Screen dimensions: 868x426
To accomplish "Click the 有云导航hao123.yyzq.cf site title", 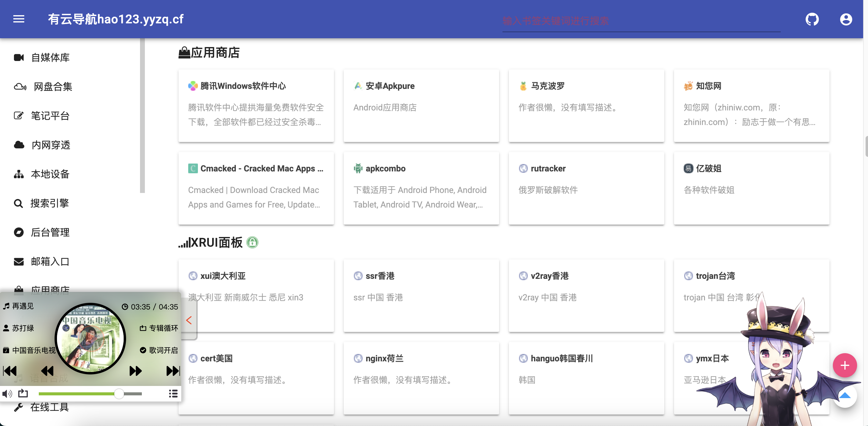I will [x=115, y=19].
